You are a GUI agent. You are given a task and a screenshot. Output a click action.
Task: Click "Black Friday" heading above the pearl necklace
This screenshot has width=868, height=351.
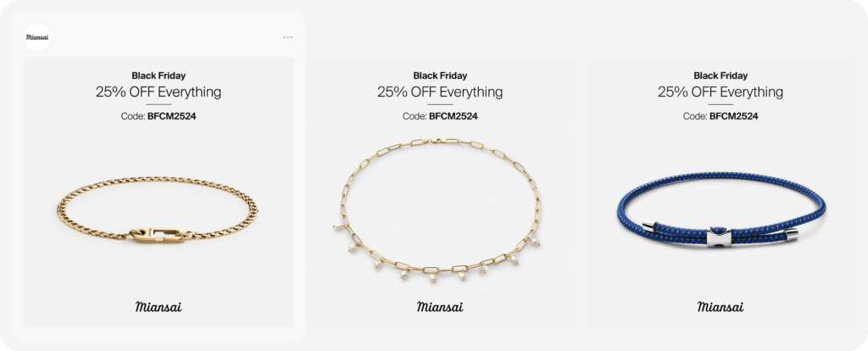pyautogui.click(x=439, y=75)
